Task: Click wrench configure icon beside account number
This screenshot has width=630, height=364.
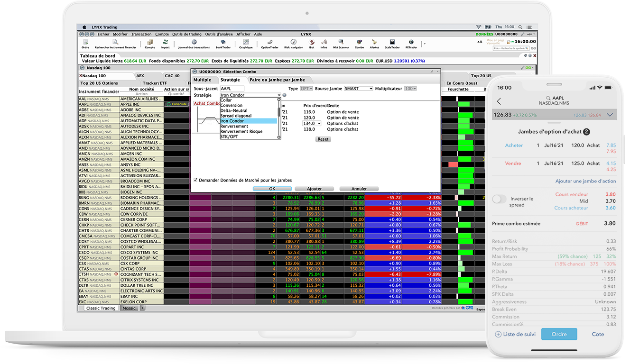Action: pyautogui.click(x=523, y=34)
